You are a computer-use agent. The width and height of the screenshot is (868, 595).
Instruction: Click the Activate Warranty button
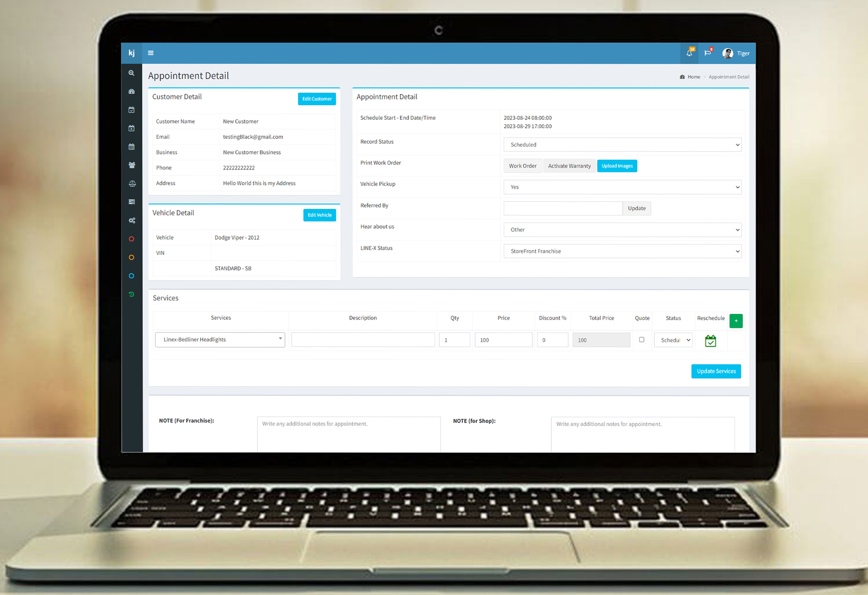click(x=569, y=166)
